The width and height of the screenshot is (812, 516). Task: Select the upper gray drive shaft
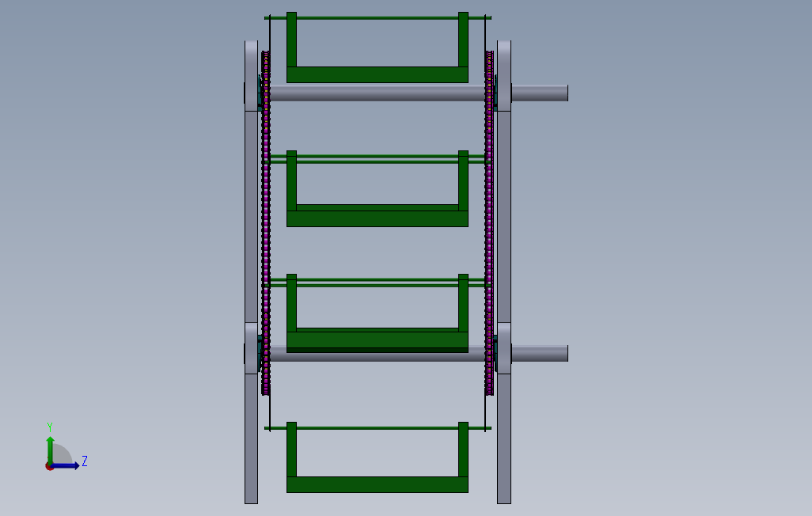pyautogui.click(x=419, y=93)
